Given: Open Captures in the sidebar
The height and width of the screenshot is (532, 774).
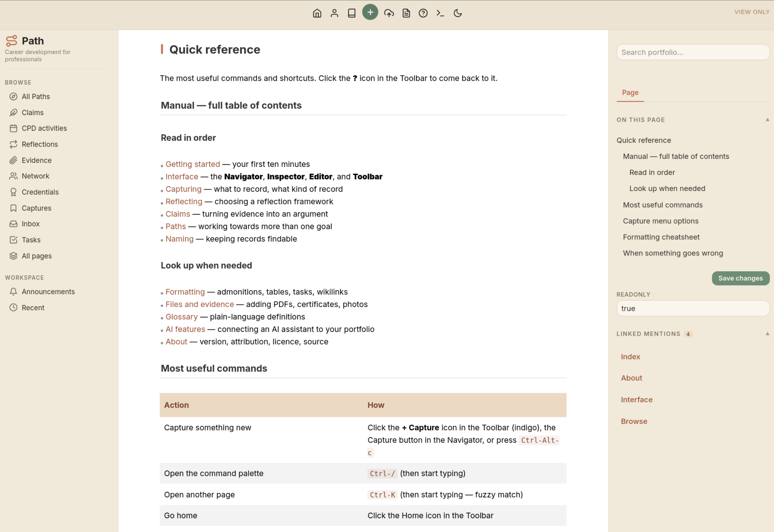Looking at the screenshot, I should tap(36, 208).
